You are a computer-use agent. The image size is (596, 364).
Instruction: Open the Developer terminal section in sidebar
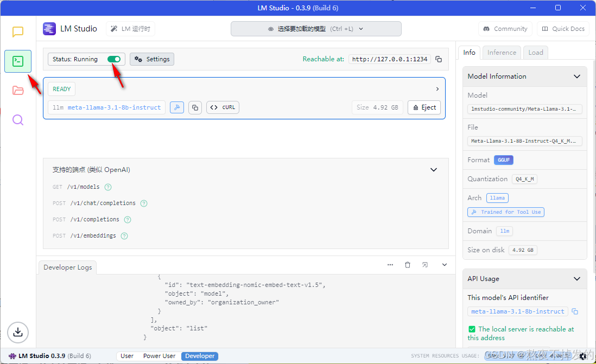18,61
